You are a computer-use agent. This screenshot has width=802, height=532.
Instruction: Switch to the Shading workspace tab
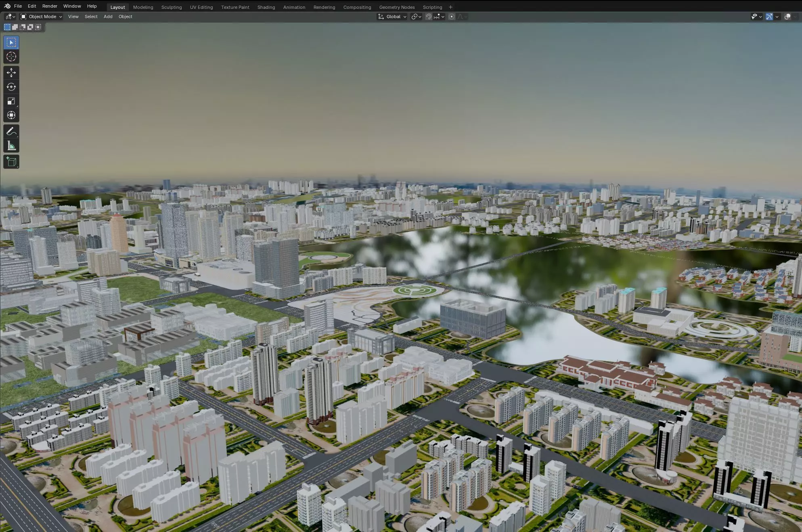pos(266,7)
